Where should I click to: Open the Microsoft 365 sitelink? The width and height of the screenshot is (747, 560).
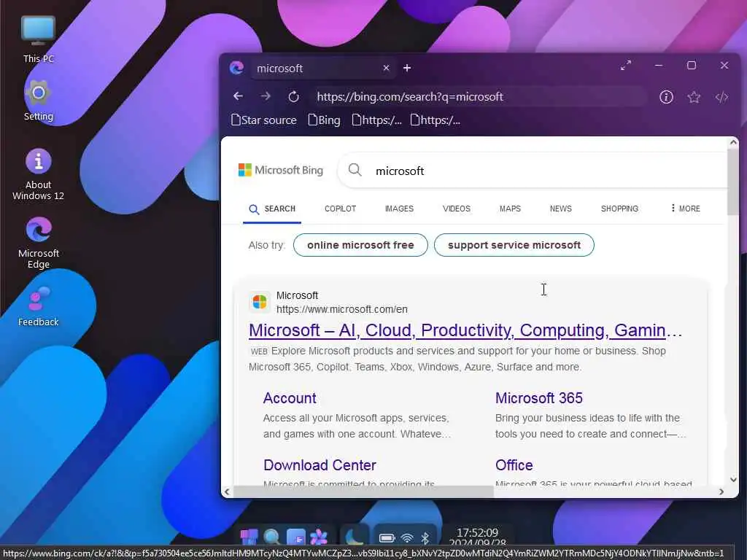pos(539,398)
